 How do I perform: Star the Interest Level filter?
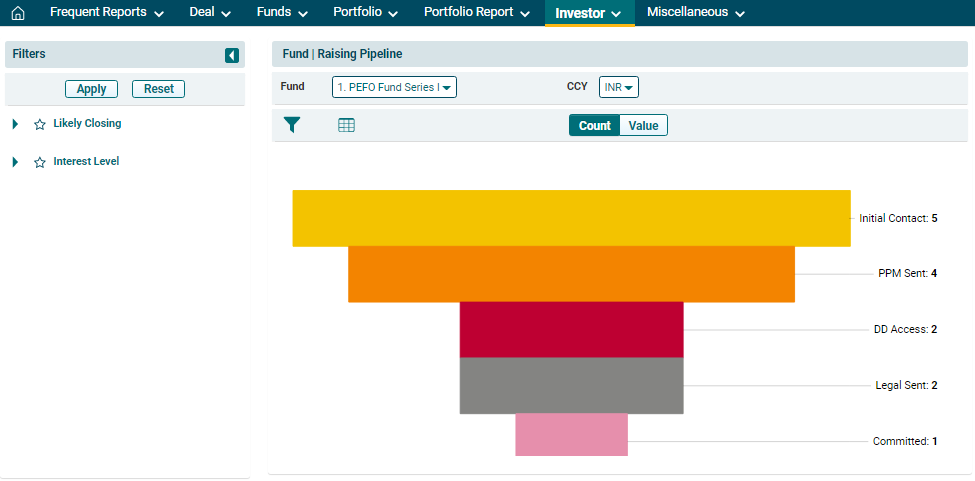click(40, 162)
